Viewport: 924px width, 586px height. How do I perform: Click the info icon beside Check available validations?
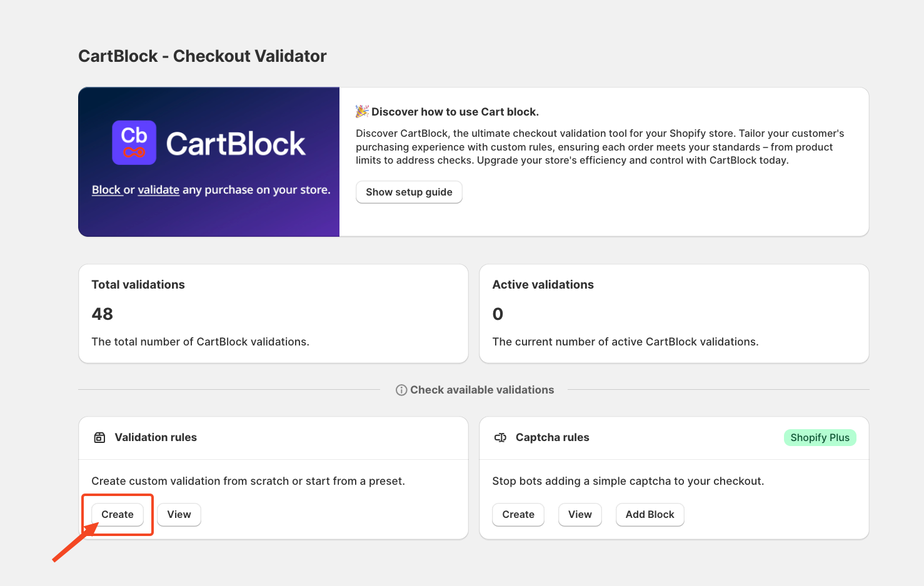401,390
